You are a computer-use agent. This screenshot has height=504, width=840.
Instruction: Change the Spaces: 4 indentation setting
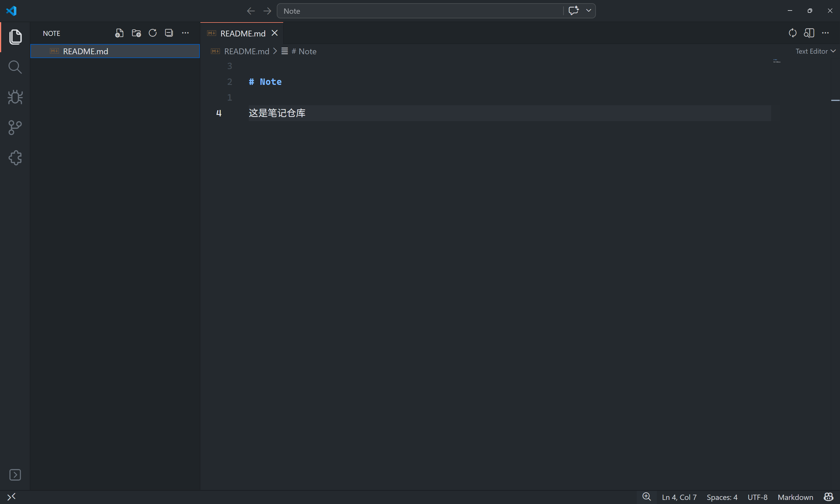[x=722, y=497]
